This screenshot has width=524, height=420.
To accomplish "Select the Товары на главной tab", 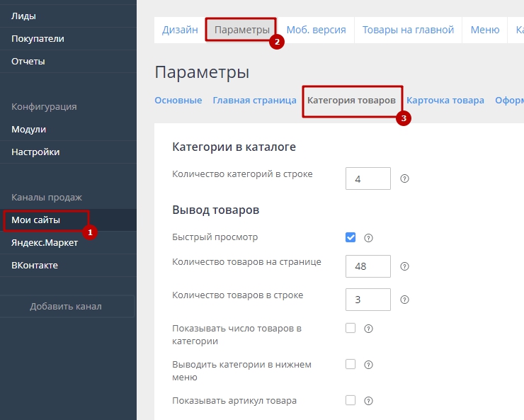I will 407,30.
